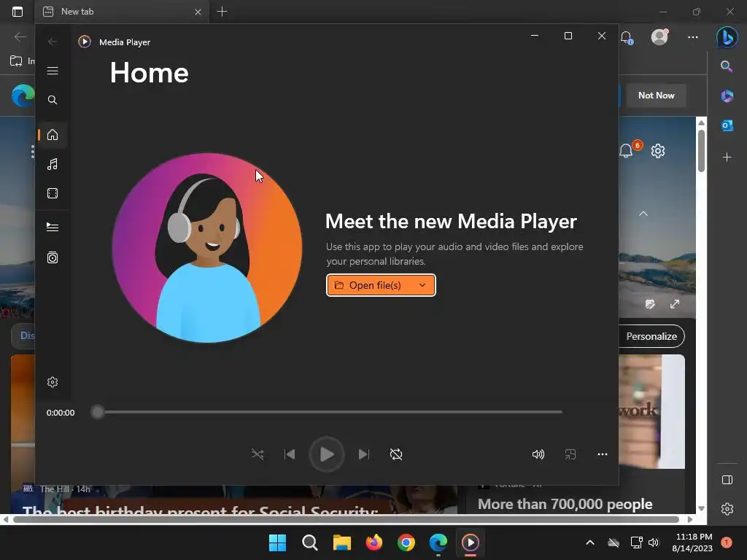
Task: Open File Explorer from taskbar
Action: click(341, 542)
